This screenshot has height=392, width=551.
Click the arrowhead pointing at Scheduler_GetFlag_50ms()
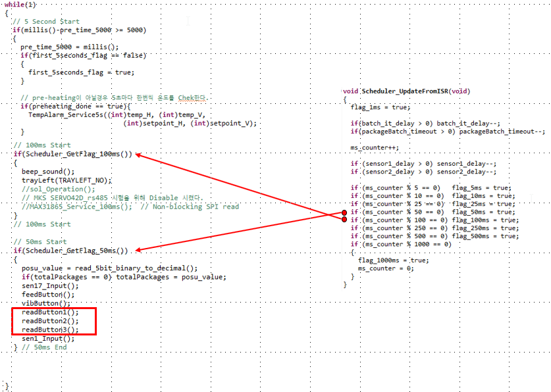(140, 251)
